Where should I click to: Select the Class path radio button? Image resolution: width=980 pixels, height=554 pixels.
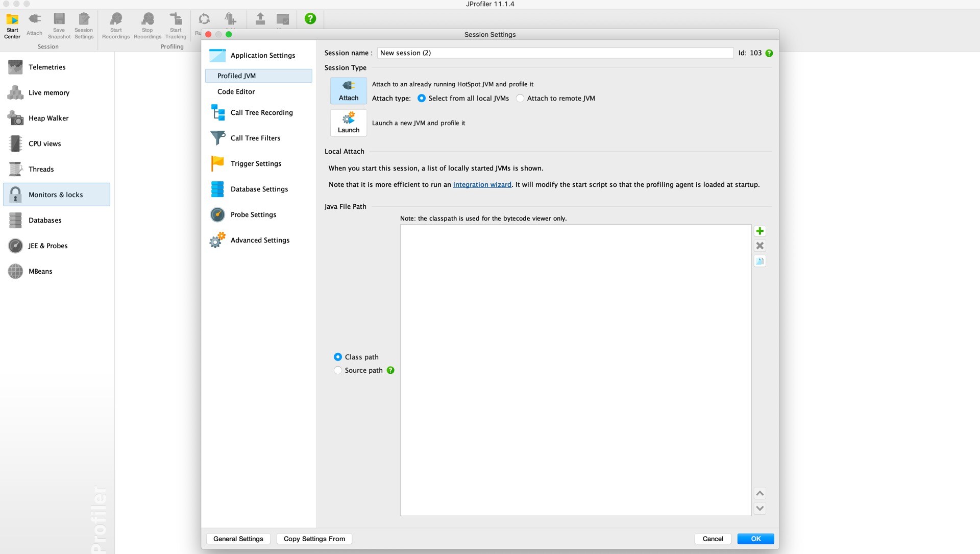pyautogui.click(x=356, y=357)
